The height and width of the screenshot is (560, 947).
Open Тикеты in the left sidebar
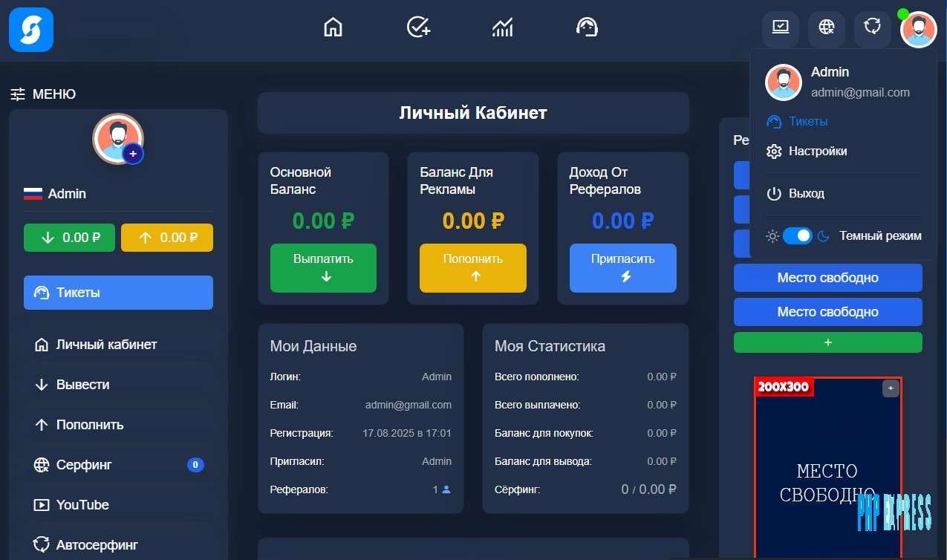click(x=118, y=293)
